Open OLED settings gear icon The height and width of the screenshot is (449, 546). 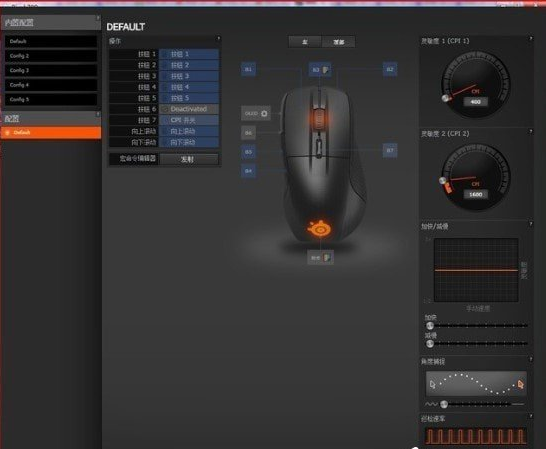coord(264,114)
